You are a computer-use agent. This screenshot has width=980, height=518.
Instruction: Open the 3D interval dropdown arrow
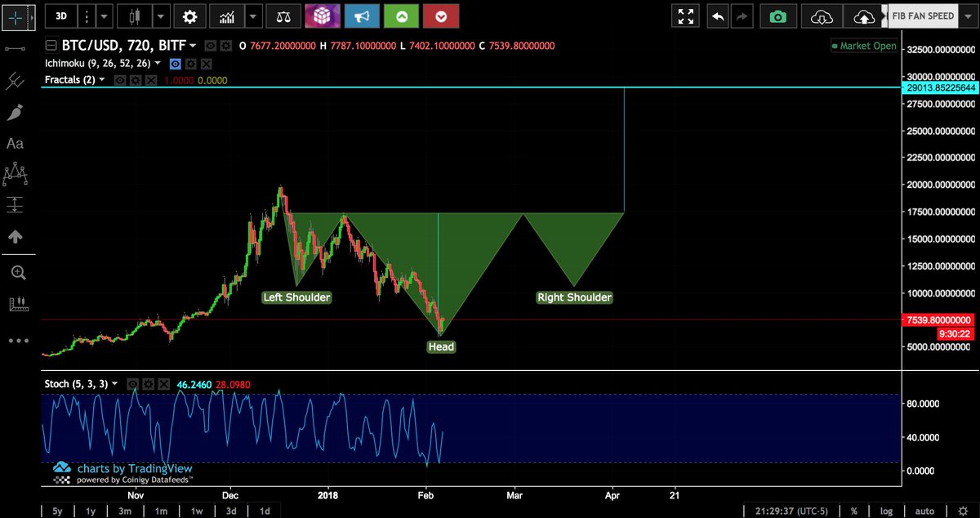(x=106, y=16)
